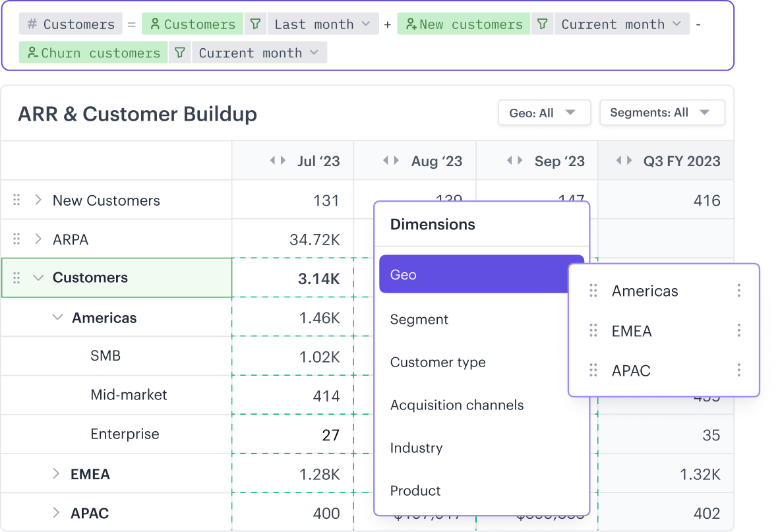The height and width of the screenshot is (532, 782).
Task: Expand the EMEA row
Action: pyautogui.click(x=56, y=473)
